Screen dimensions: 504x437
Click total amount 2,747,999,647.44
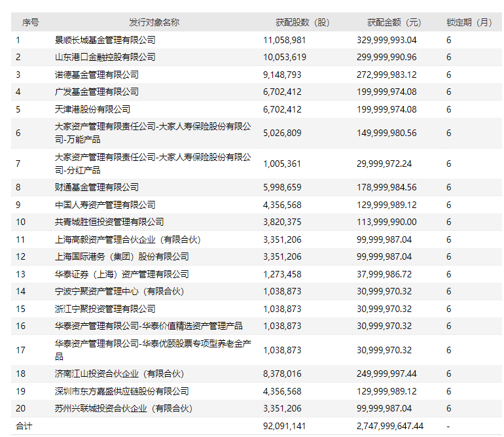point(390,427)
